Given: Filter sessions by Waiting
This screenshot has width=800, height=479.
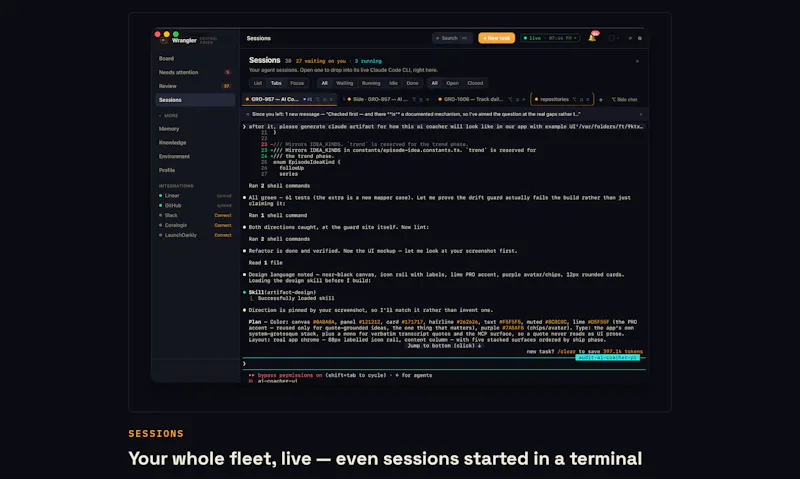Looking at the screenshot, I should pos(344,83).
